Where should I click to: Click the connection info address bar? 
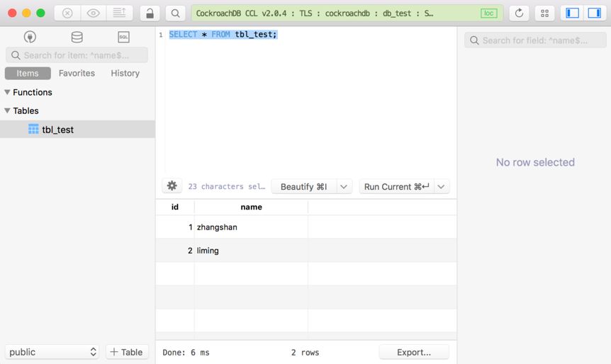tap(347, 13)
